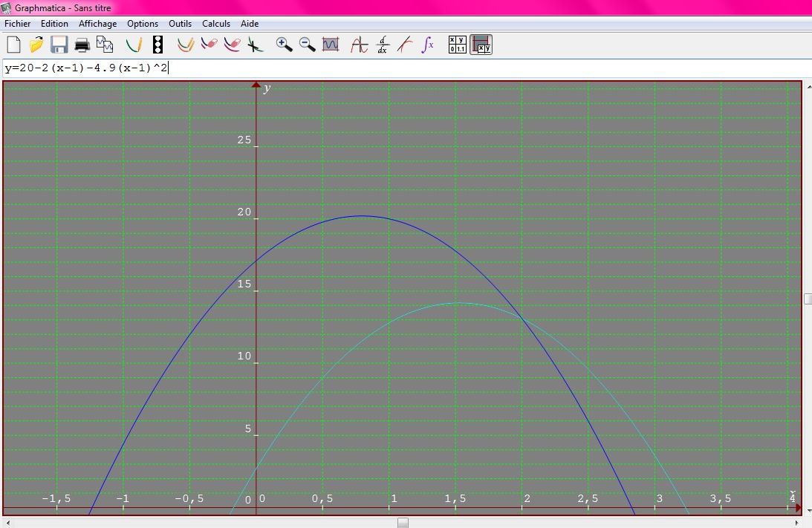This screenshot has width=812, height=528.
Task: Open the Options menu
Action: coord(143,24)
